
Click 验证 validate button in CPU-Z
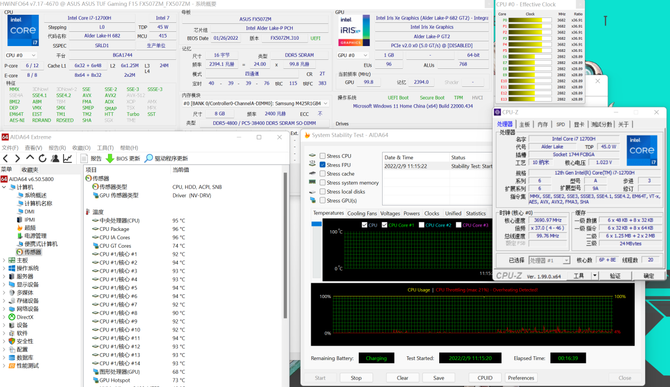point(615,276)
